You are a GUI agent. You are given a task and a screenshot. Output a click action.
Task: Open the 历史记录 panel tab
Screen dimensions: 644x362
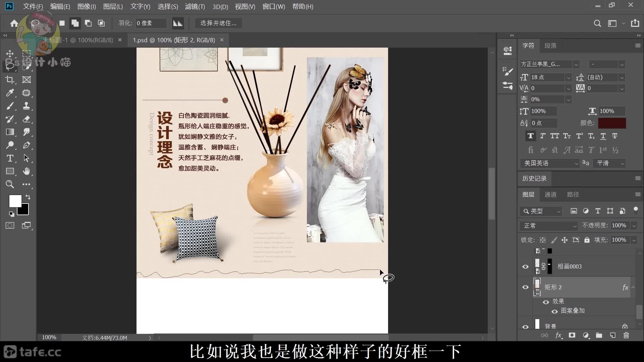534,178
